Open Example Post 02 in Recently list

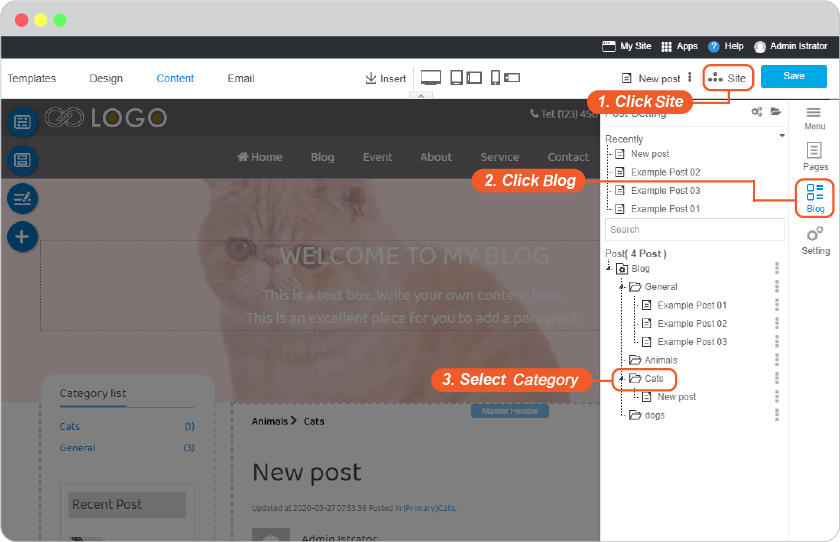coord(665,172)
